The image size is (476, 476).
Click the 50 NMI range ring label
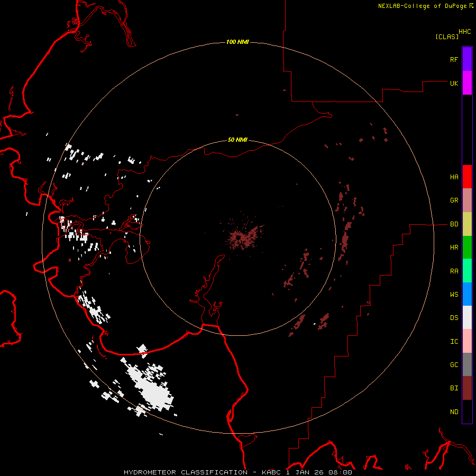[237, 140]
